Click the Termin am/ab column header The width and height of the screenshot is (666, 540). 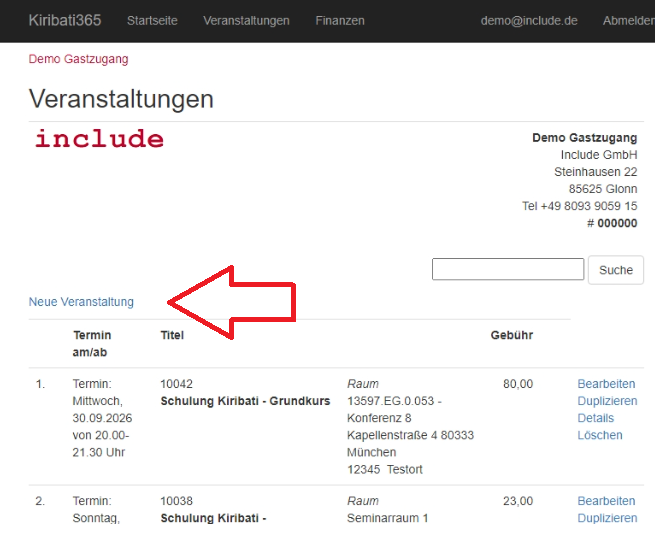coord(92,343)
